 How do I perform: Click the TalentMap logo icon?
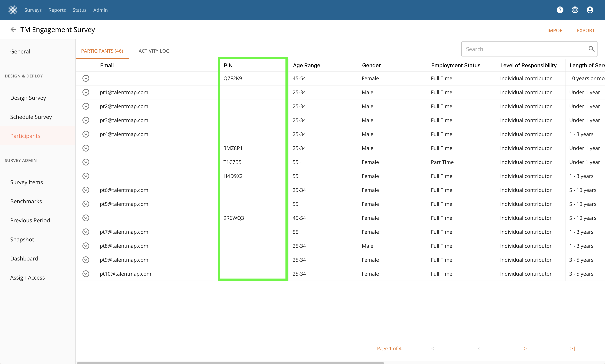(13, 10)
